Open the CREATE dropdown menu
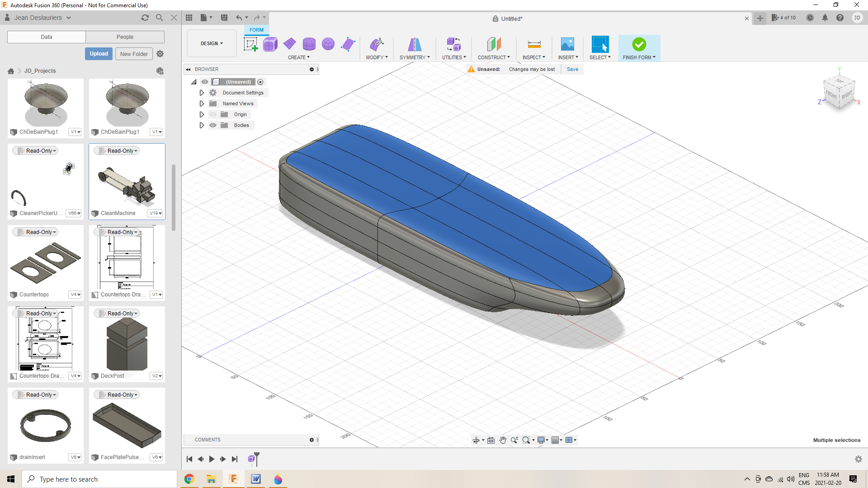Image resolution: width=868 pixels, height=488 pixels. [x=299, y=57]
